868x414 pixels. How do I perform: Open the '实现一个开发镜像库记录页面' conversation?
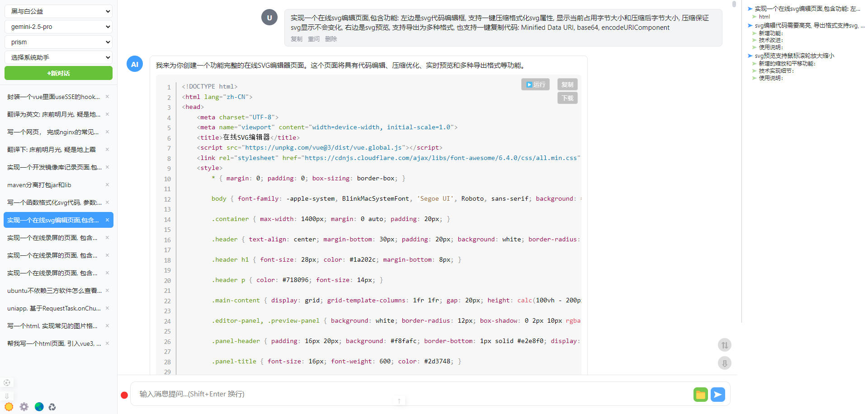pyautogui.click(x=54, y=167)
